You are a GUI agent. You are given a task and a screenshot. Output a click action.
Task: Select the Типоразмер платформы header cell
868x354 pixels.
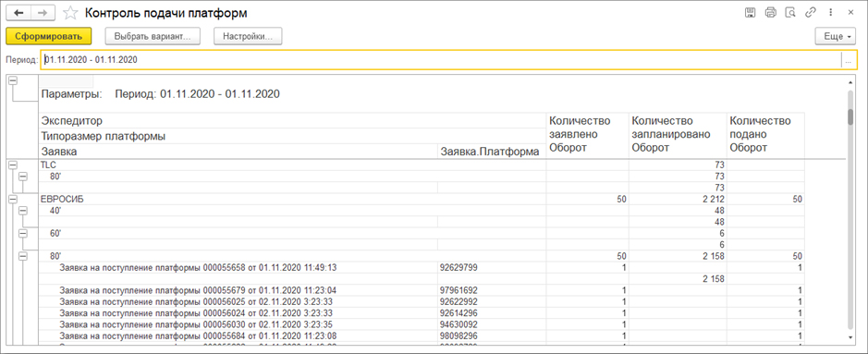pyautogui.click(x=292, y=136)
